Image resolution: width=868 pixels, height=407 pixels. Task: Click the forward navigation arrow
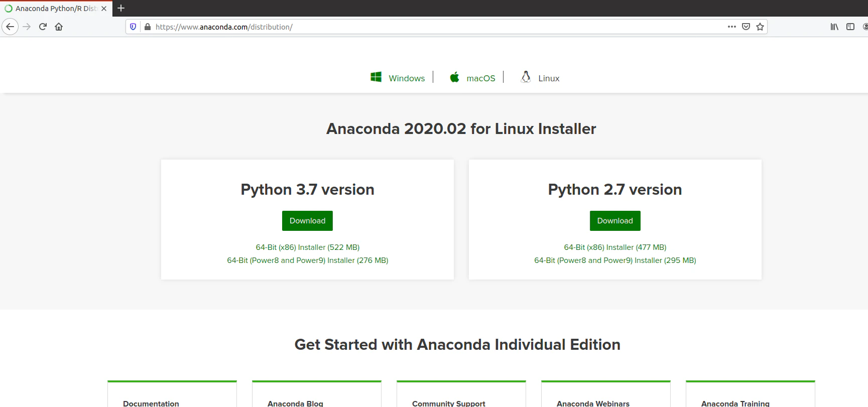(27, 27)
